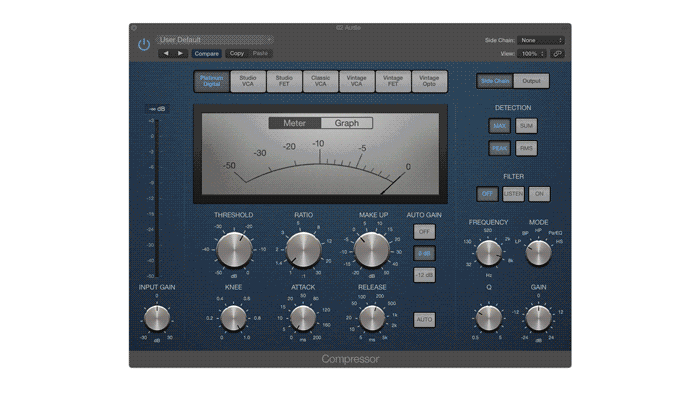Open the Side Chain source dropdown
The height and width of the screenshot is (393, 700).
pyautogui.click(x=541, y=40)
